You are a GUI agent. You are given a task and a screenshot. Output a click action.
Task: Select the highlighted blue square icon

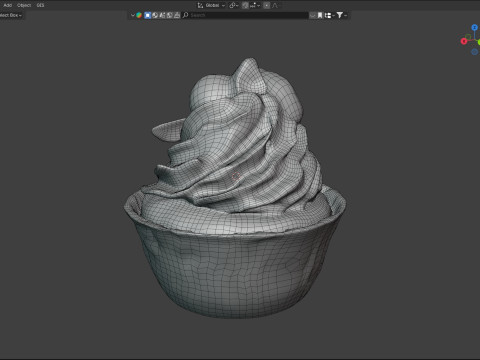point(147,15)
